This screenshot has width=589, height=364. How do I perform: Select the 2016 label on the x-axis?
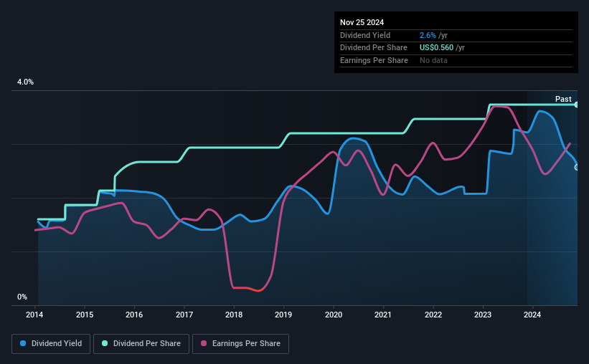(134, 315)
